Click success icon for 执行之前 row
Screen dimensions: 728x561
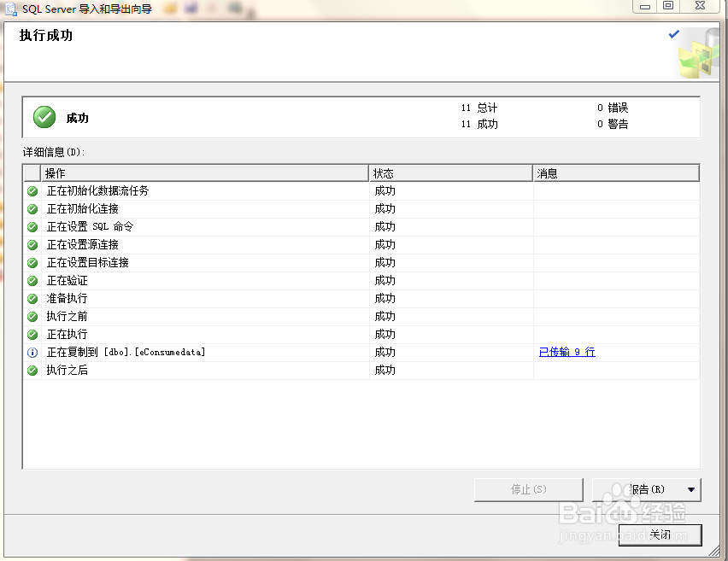click(x=32, y=317)
